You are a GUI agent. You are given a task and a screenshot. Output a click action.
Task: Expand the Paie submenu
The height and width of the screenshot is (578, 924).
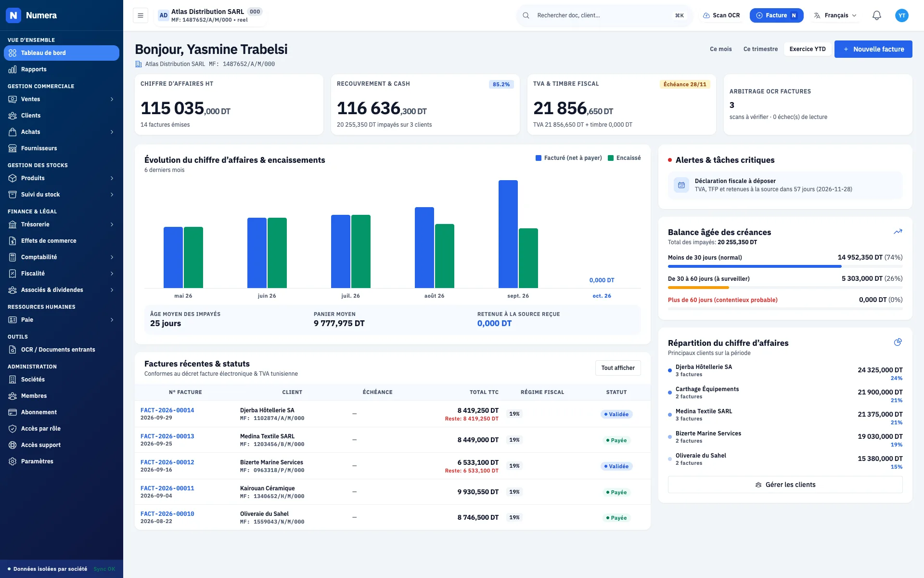pyautogui.click(x=112, y=320)
